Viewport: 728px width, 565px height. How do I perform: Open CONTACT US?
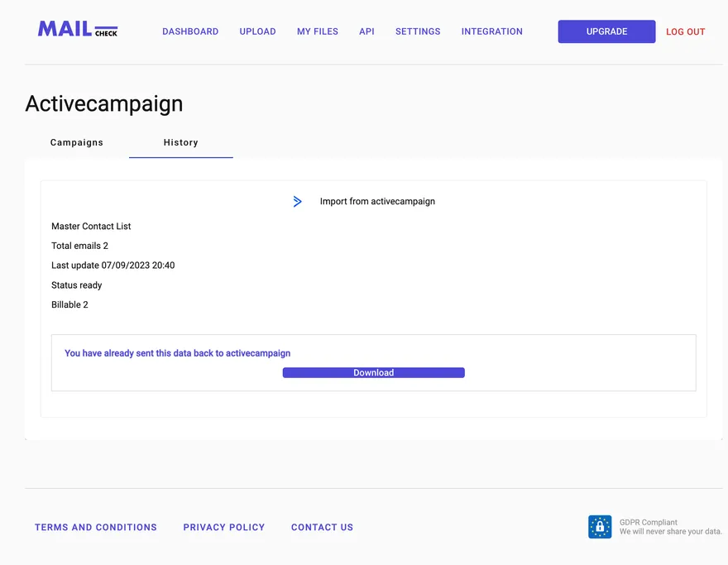click(x=322, y=527)
